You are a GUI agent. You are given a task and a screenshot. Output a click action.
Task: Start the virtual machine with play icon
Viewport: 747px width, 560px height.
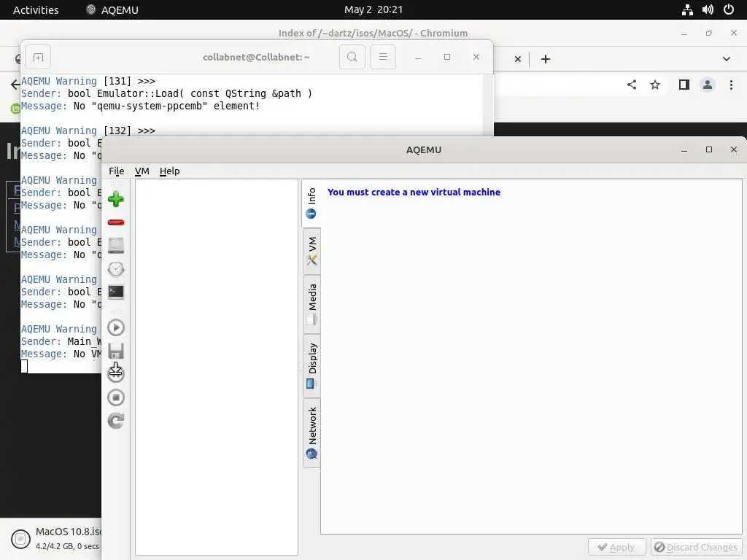click(x=116, y=327)
